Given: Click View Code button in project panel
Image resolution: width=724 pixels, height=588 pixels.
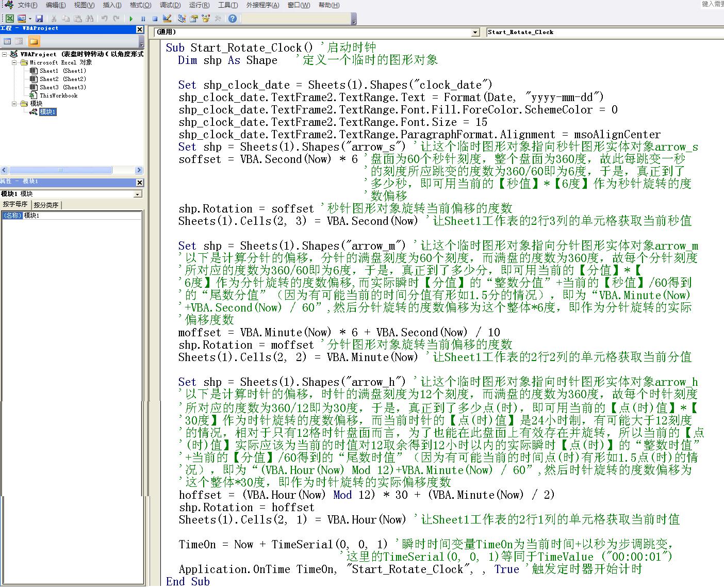Looking at the screenshot, I should click(x=7, y=41).
